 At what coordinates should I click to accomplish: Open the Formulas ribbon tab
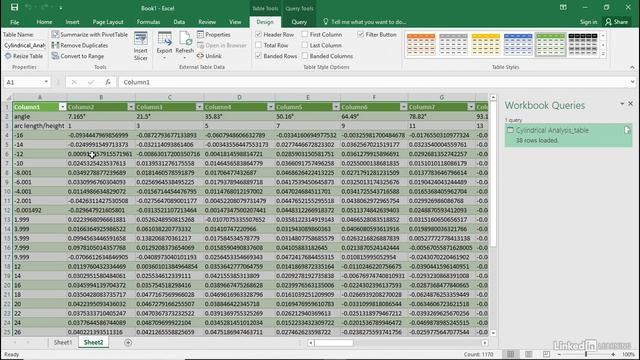[x=148, y=22]
